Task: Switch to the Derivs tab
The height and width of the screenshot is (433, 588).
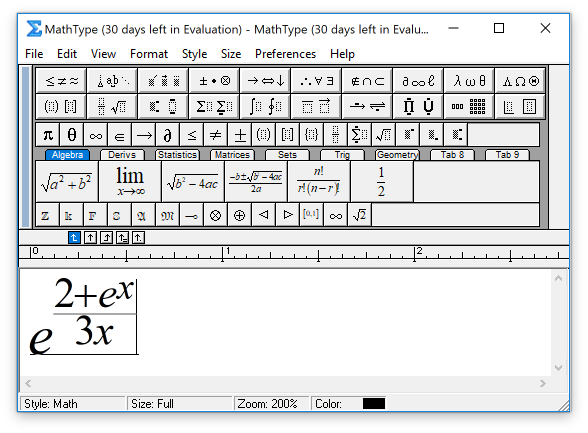Action: pyautogui.click(x=122, y=155)
